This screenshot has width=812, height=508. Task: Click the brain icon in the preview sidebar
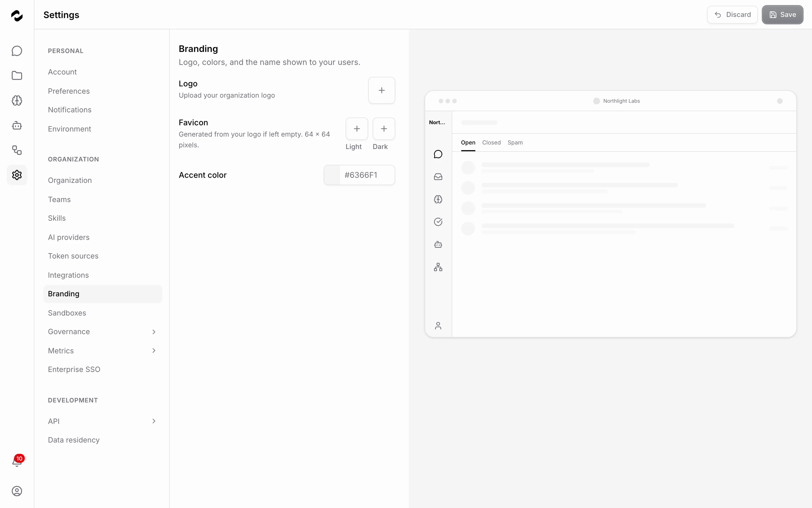coord(438,199)
